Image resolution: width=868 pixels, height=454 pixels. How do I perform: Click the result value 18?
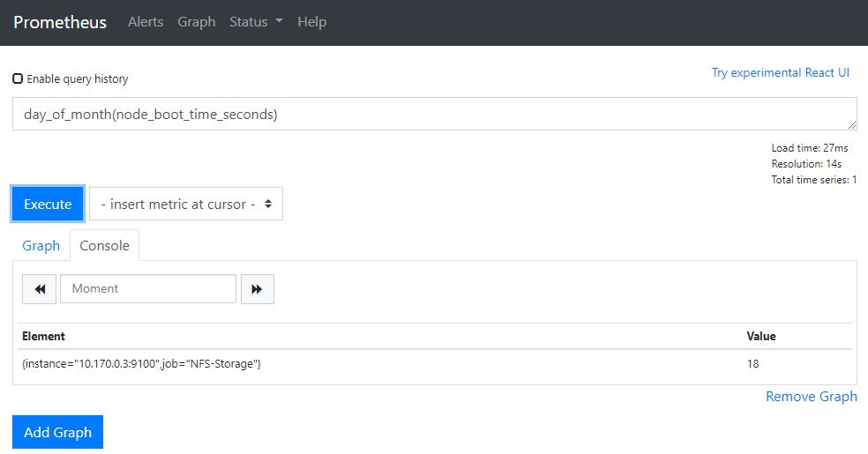pos(752,363)
